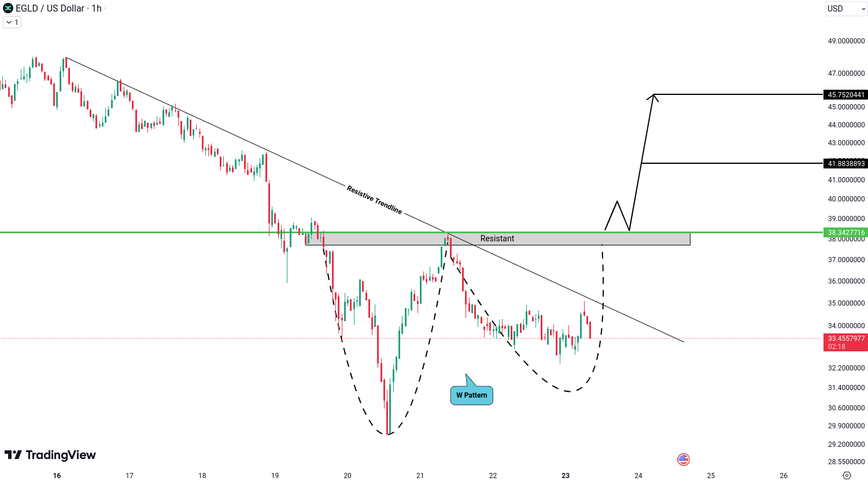This screenshot has height=481, width=868.
Task: Click the EGLD symbol logo icon
Action: (x=8, y=8)
